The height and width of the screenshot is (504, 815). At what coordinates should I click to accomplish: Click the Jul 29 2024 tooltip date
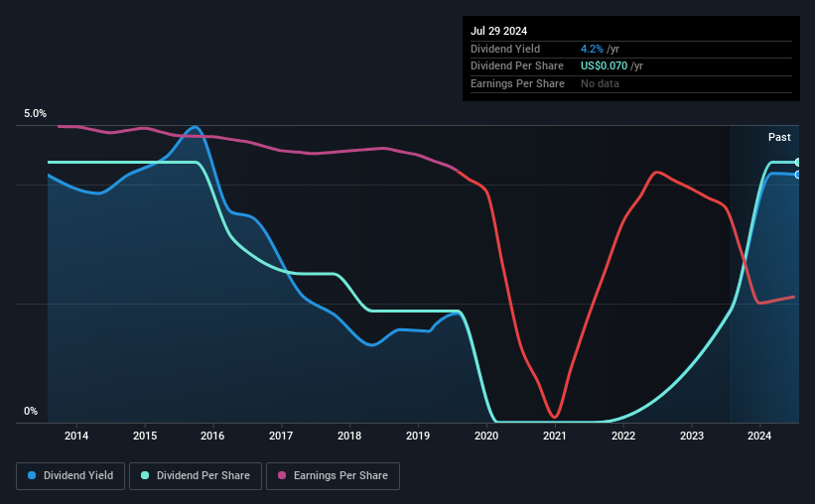[499, 31]
